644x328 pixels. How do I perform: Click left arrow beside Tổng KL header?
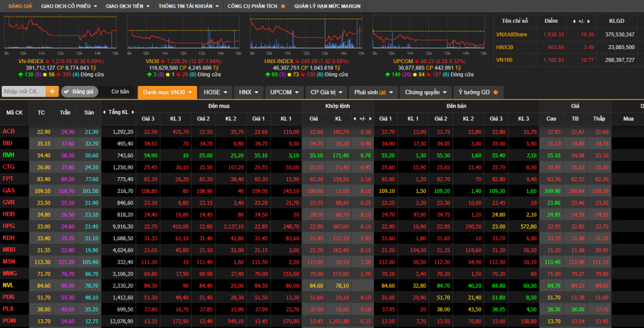pyautogui.click(x=104, y=112)
